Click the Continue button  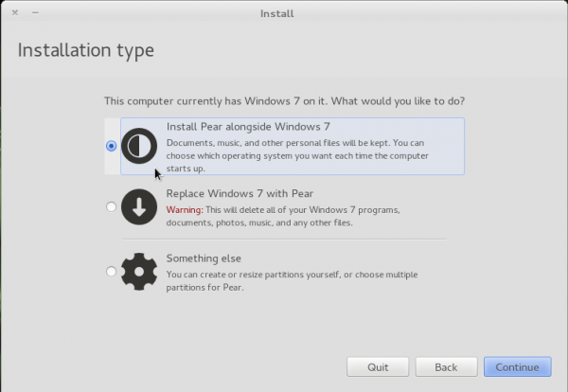tap(517, 367)
